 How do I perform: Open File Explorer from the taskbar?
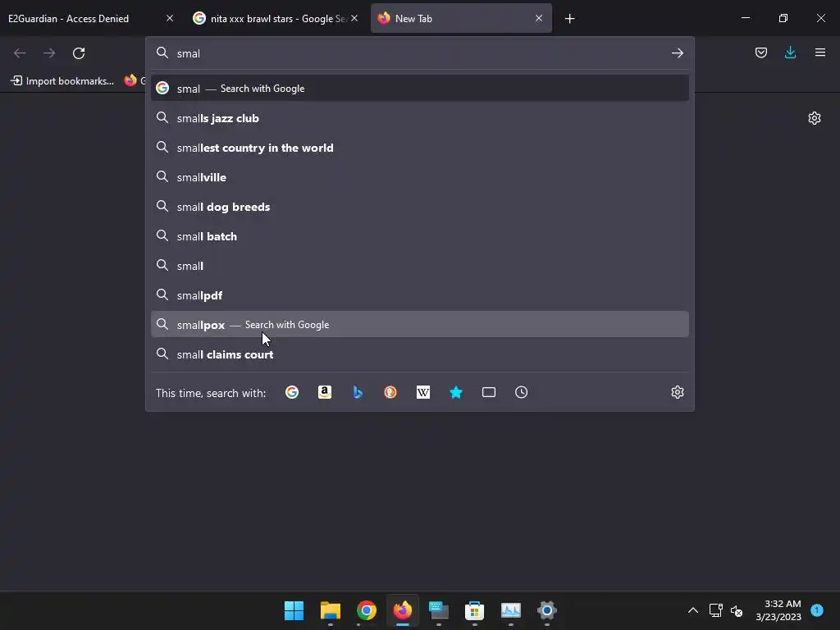tap(330, 610)
